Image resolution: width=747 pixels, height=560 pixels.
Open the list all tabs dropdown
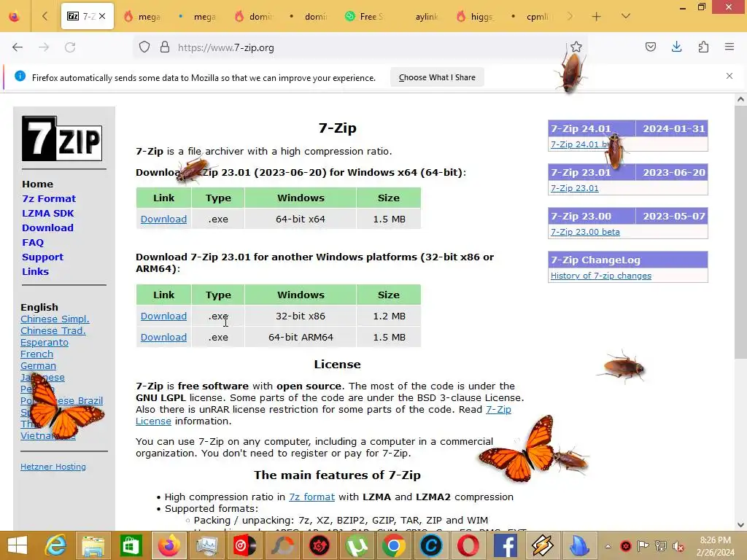click(626, 16)
